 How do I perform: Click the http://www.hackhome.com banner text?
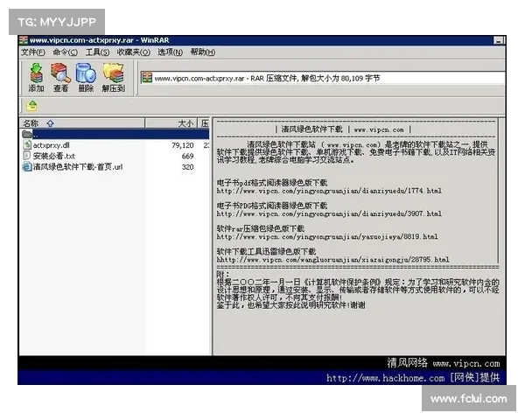[x=386, y=378]
